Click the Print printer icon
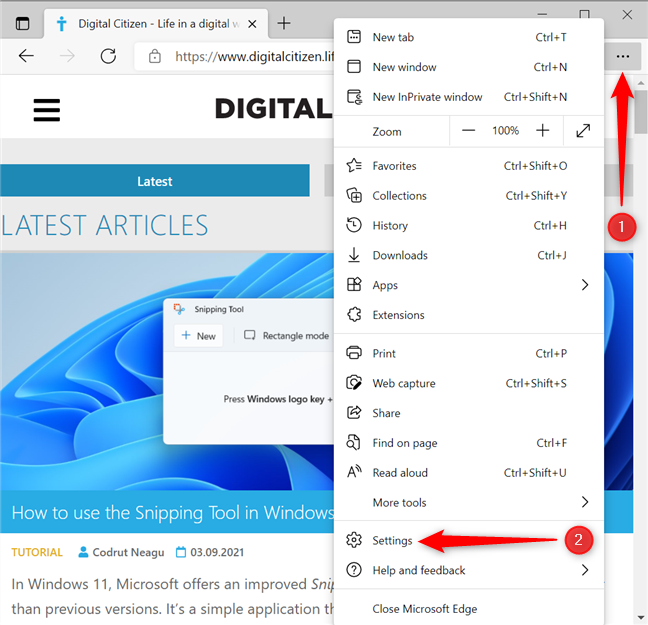Screen dimensions: 648x625 tap(354, 353)
